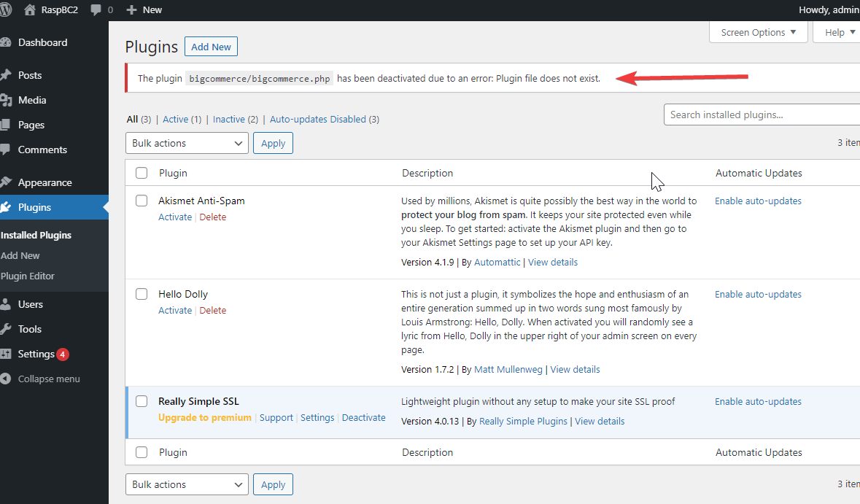This screenshot has width=860, height=504.
Task: Expand the bottom Bulk actions dropdown
Action: [187, 484]
